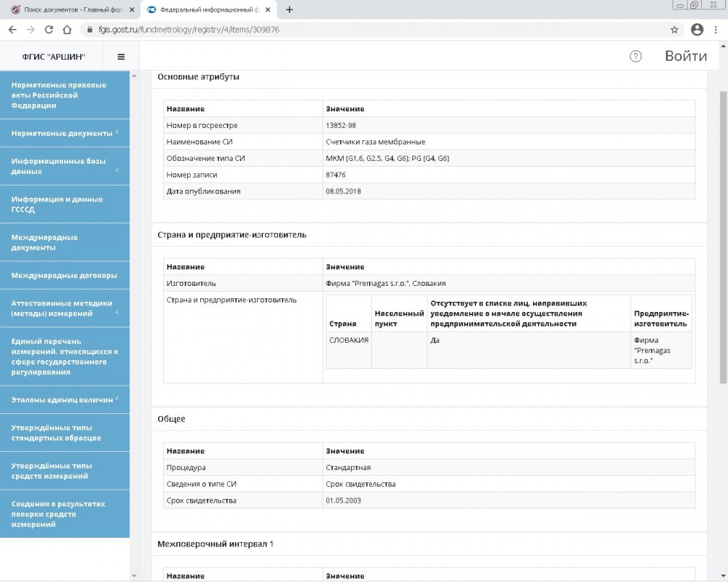Go to browser home page icon

[x=67, y=30]
